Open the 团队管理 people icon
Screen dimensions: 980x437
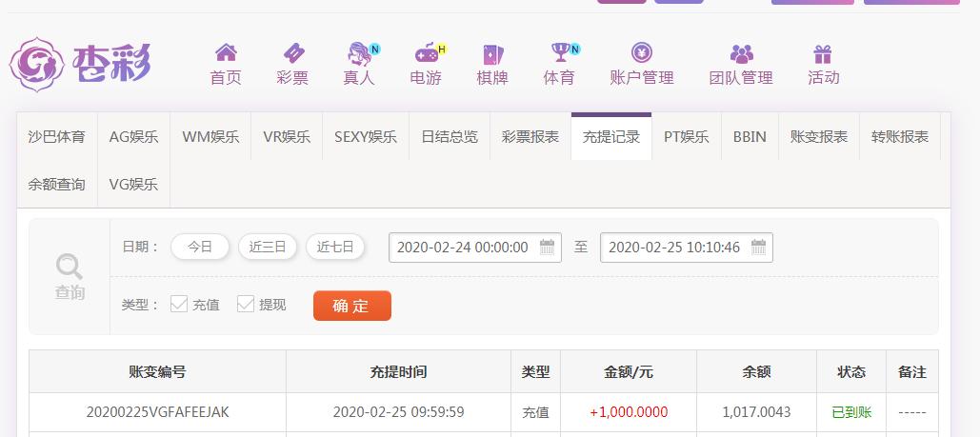pyautogui.click(x=741, y=53)
